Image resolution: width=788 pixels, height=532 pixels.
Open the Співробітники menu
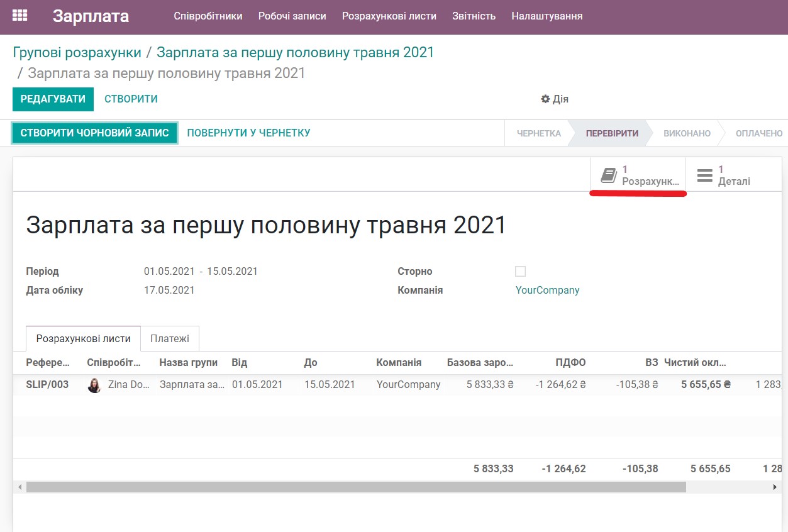(208, 16)
